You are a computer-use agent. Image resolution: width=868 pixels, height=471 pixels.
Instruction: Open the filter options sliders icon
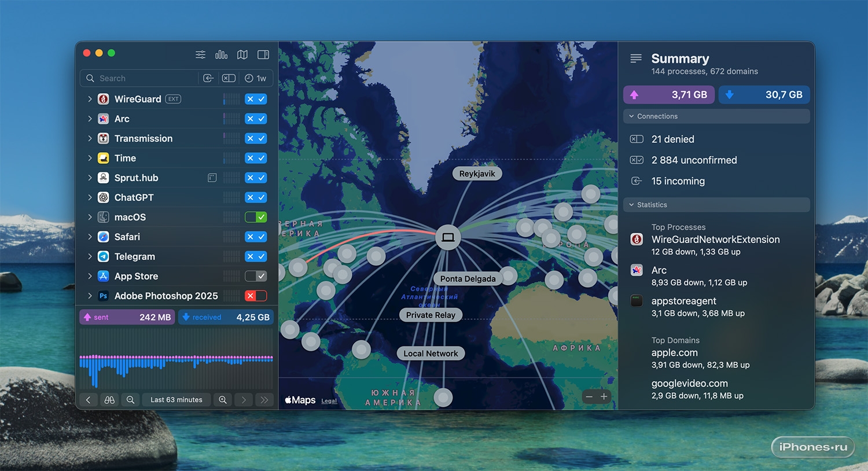pyautogui.click(x=200, y=54)
